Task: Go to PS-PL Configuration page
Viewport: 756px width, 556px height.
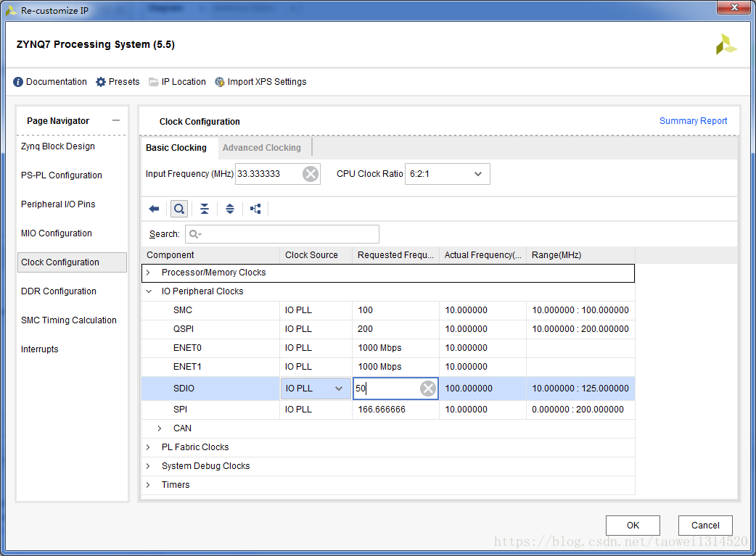Action: pos(61,175)
